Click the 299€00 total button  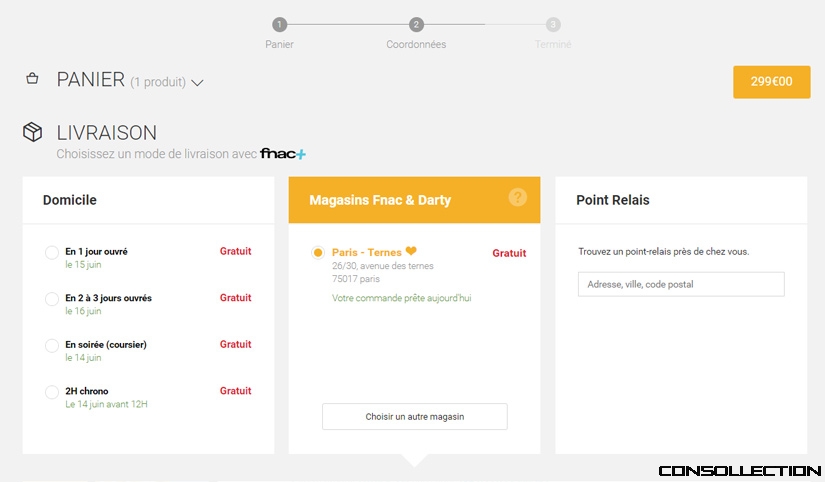coord(771,82)
